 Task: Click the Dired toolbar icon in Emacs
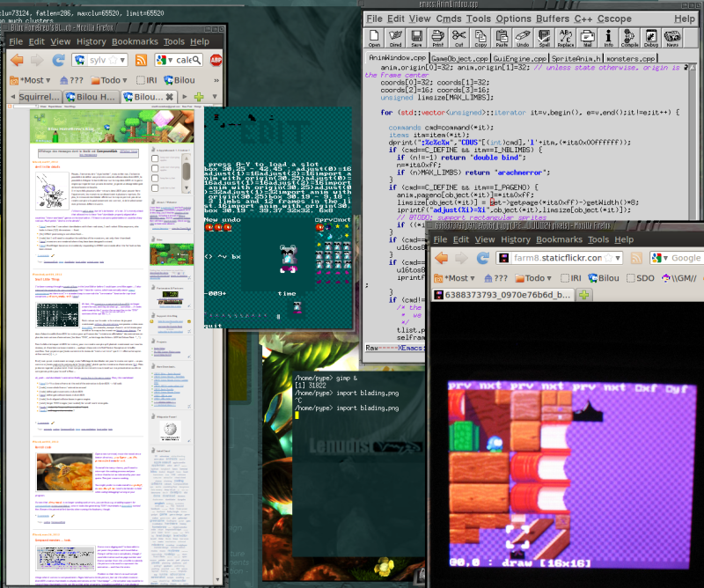395,38
